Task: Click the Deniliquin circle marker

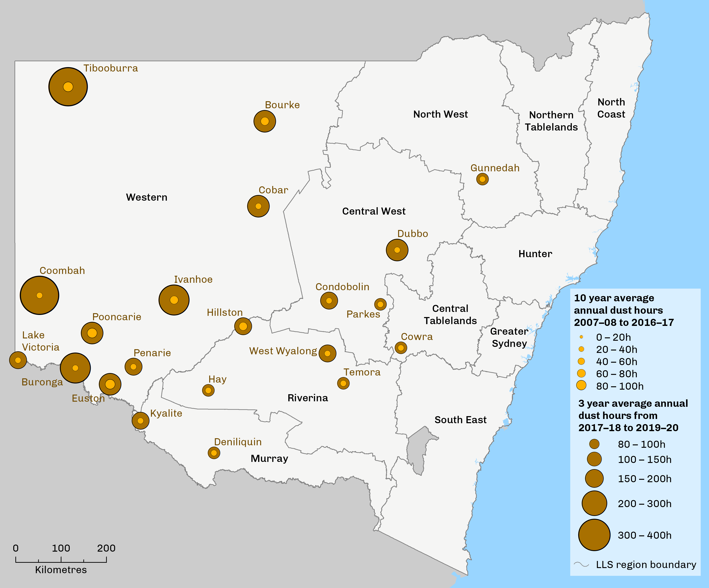Action: (x=214, y=453)
